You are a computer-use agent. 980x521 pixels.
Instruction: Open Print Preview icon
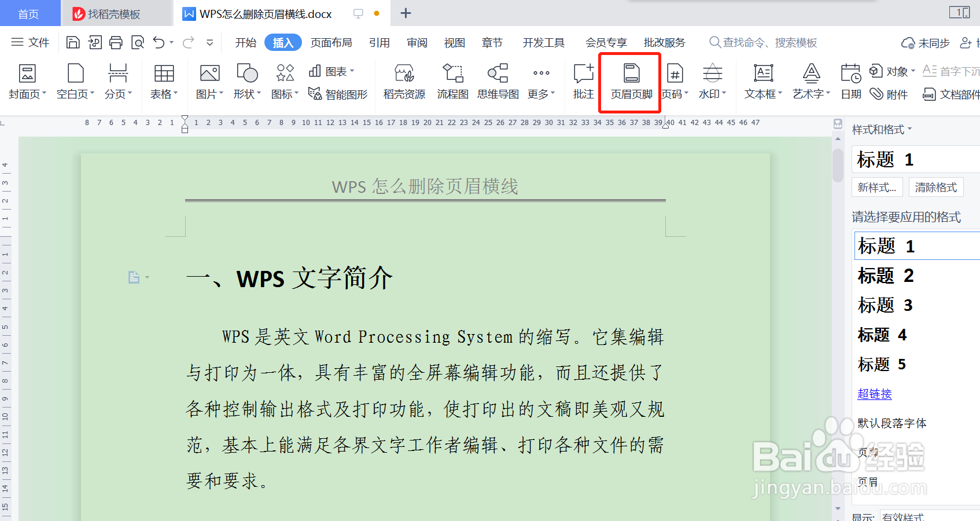click(x=138, y=42)
